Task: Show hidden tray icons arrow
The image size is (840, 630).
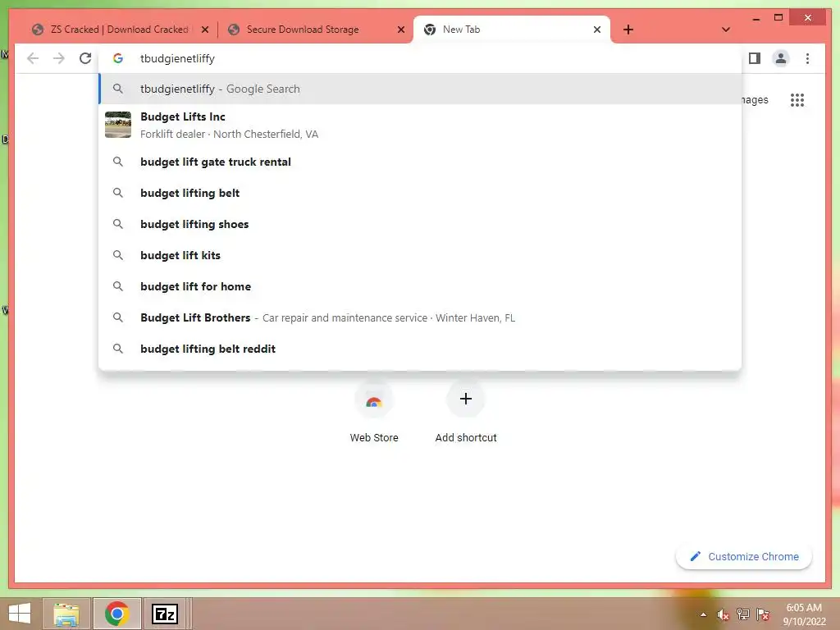Action: (x=703, y=614)
